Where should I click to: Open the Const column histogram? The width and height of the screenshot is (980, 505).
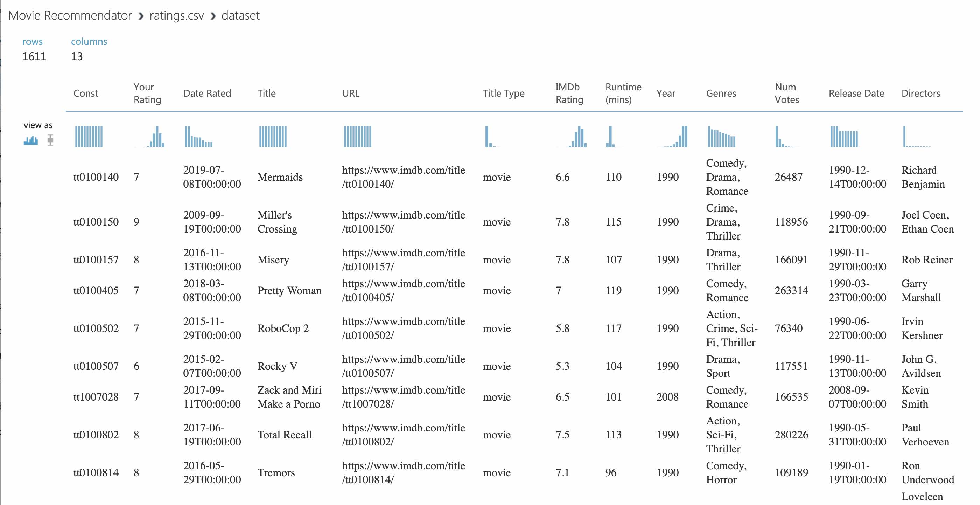click(89, 137)
